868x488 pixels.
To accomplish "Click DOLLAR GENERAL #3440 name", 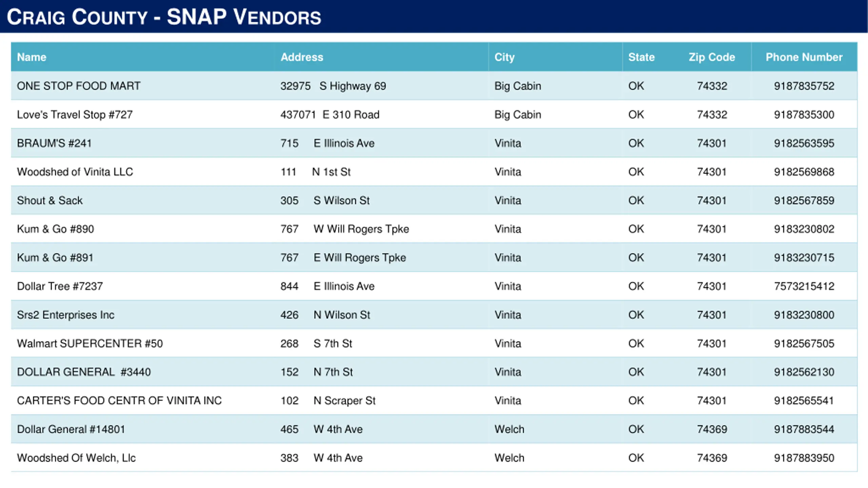I will pyautogui.click(x=84, y=372).
